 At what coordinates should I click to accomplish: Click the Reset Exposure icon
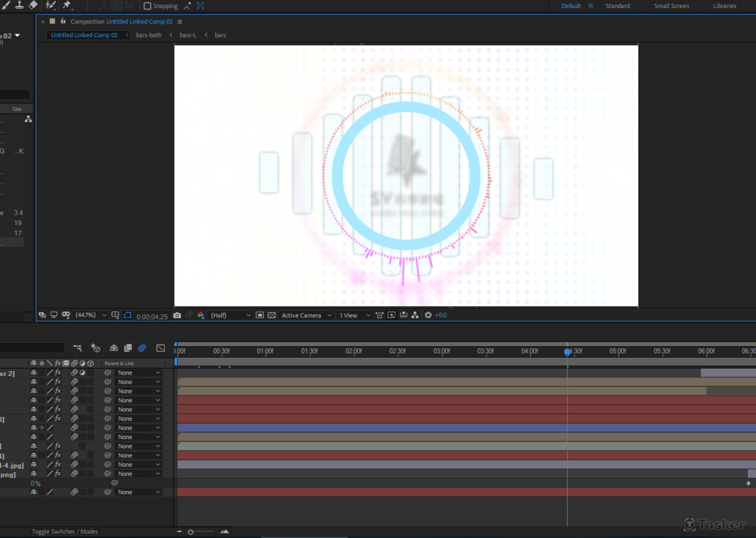point(428,315)
